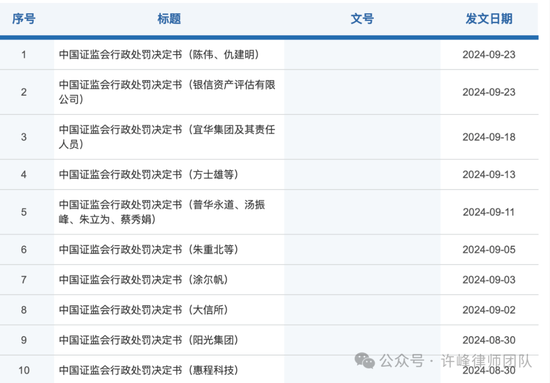550x383 pixels.
Task: Select the 2024-09-11 date cell
Action: click(489, 212)
